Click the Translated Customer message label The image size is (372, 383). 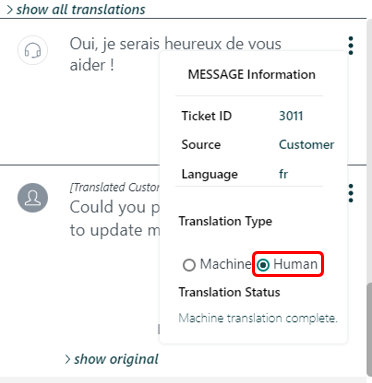(115, 187)
